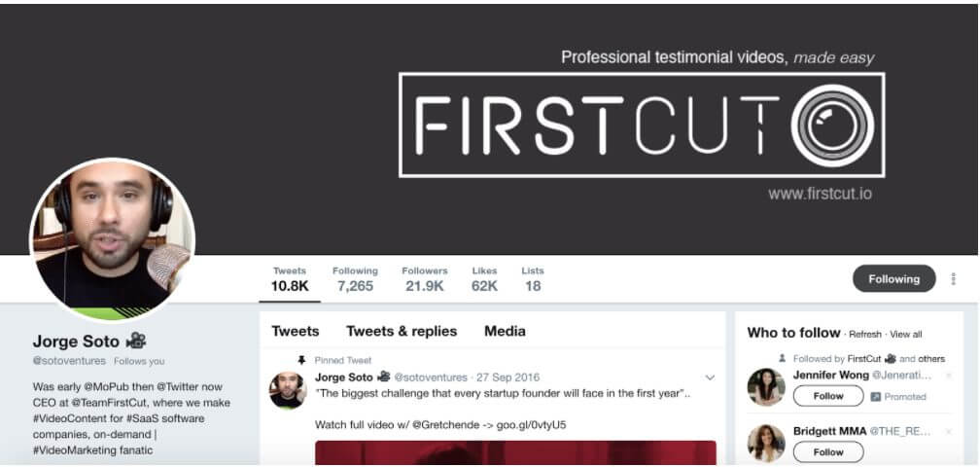Click the pinned tweet pin icon
The image size is (980, 467).
[301, 360]
